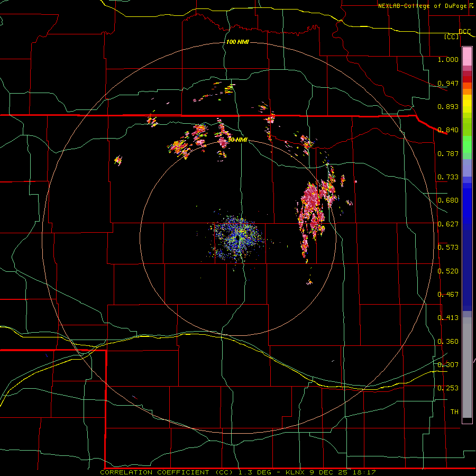
Task: Click the blue-green clutter at radar center
Action: coord(239,237)
